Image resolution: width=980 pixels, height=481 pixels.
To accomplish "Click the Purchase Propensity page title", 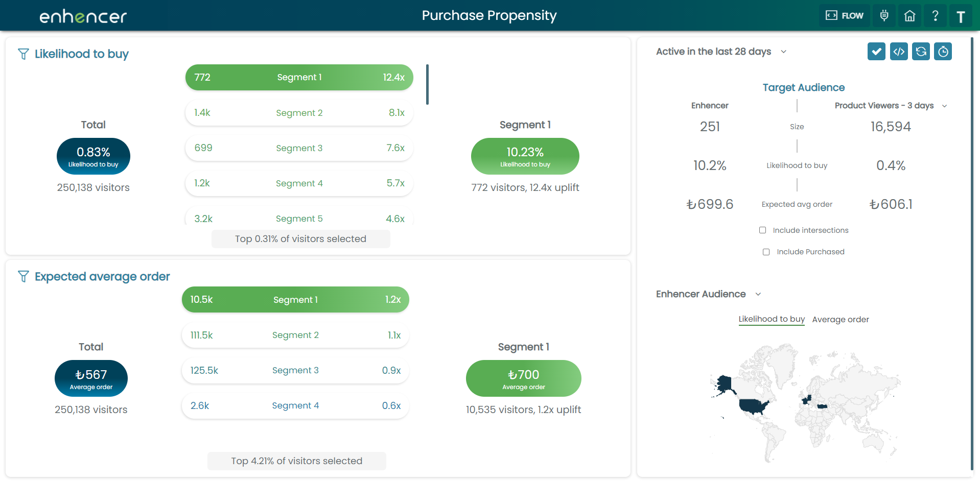I will click(x=489, y=16).
